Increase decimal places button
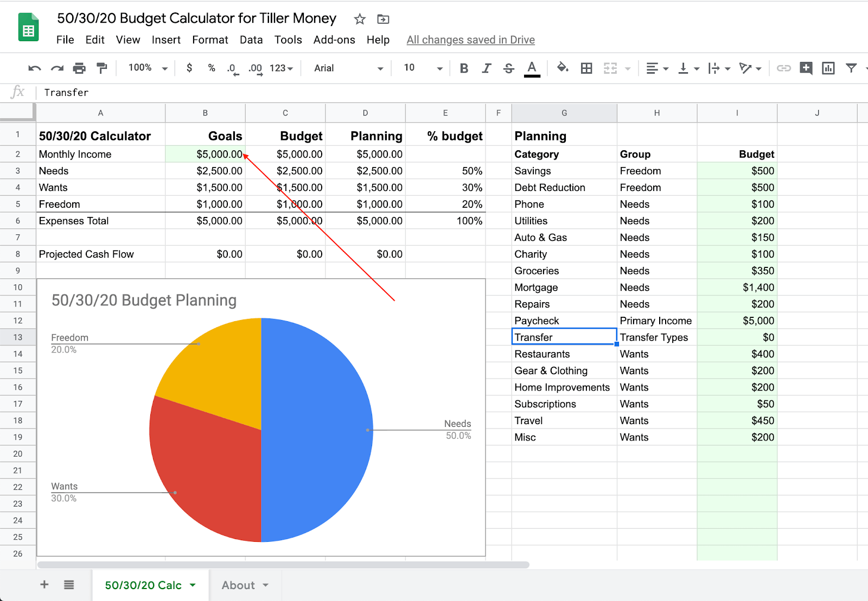Viewport: 868px width, 601px height. 256,69
